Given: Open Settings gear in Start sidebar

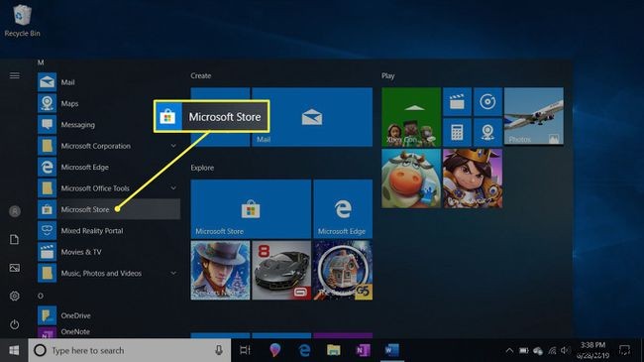Looking at the screenshot, I should tap(15, 296).
